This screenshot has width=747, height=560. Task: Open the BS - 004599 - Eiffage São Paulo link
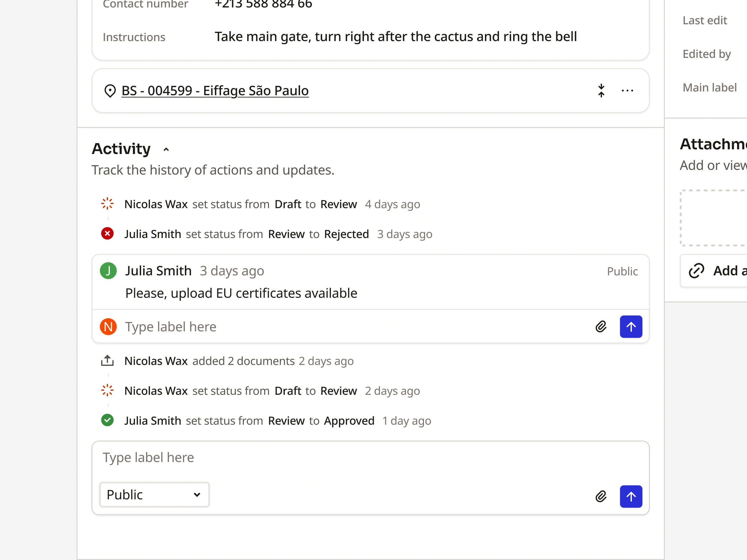click(x=215, y=91)
